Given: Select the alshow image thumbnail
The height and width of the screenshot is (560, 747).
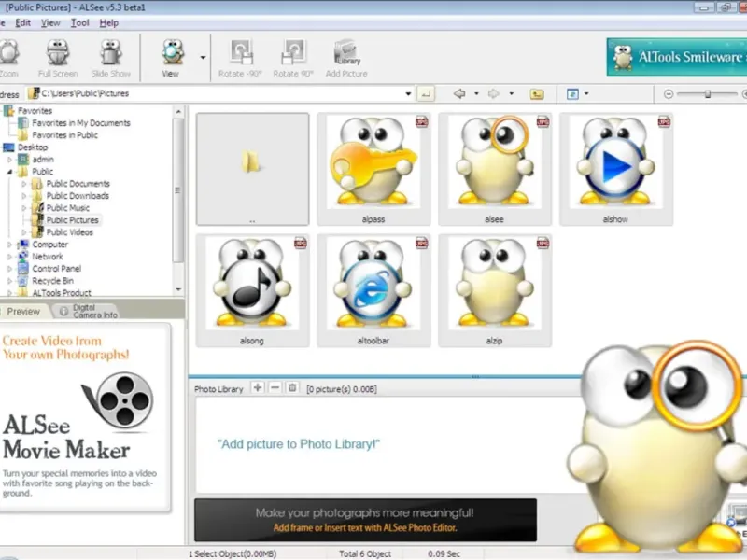Looking at the screenshot, I should click(615, 169).
